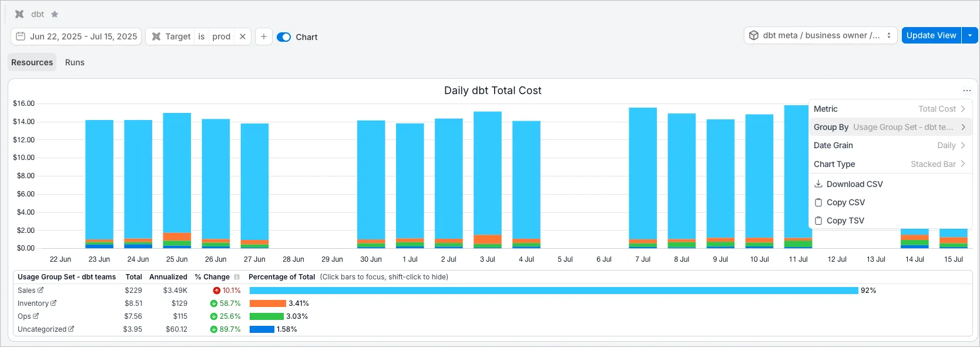Click the Daily dbt Total Cost chart title
The image size is (980, 347).
(x=493, y=91)
